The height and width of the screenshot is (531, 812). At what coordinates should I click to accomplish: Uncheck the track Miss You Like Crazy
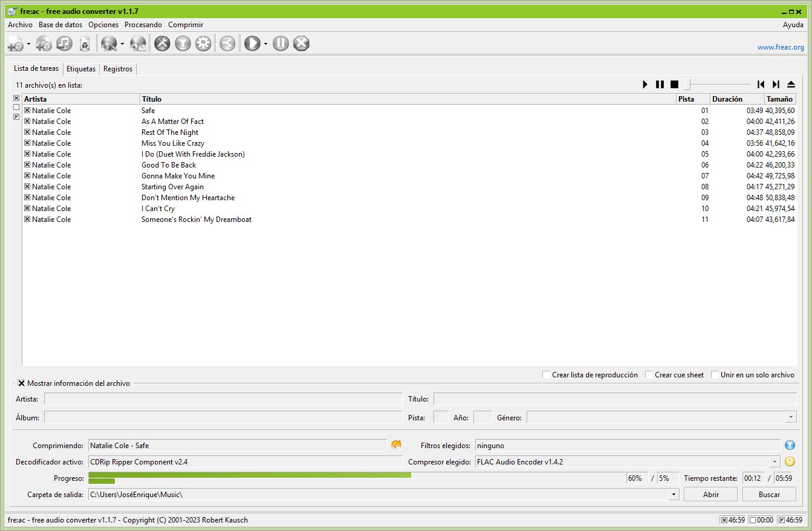tap(27, 143)
